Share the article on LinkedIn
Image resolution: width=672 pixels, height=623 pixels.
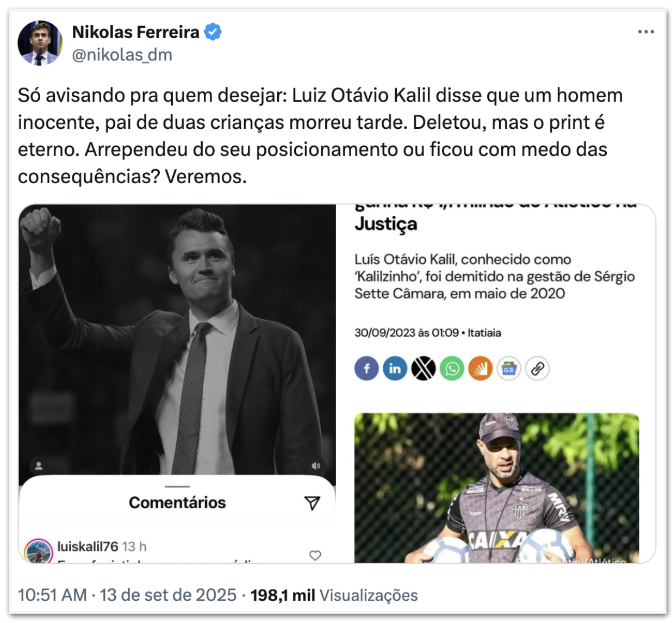tap(395, 369)
